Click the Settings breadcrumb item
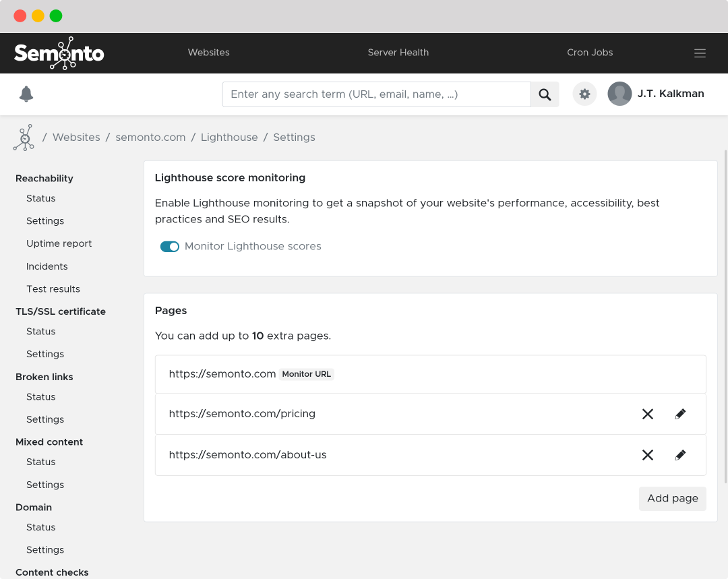 click(x=294, y=138)
